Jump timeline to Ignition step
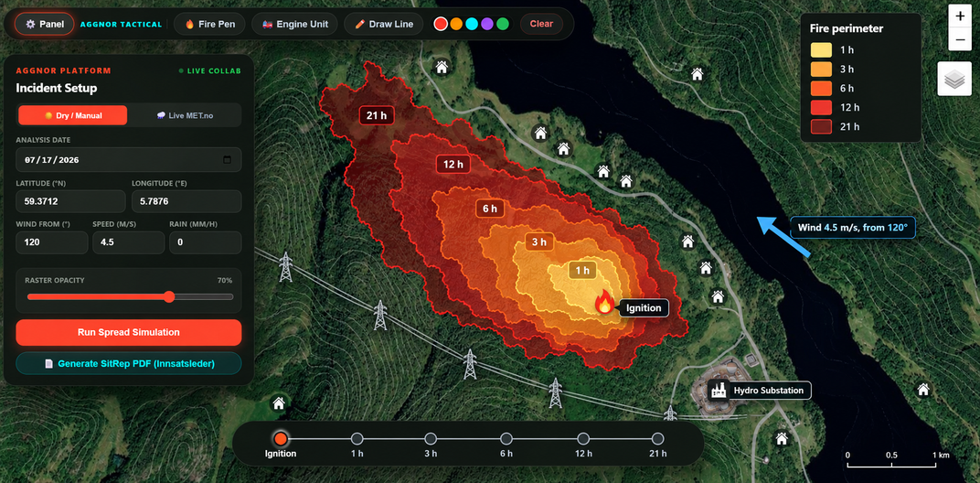This screenshot has width=980, height=483. (281, 438)
